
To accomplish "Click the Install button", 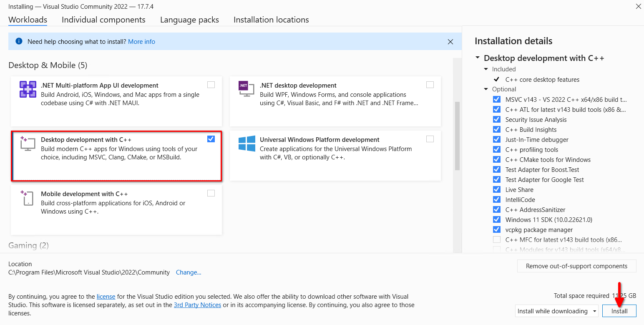I will pyautogui.click(x=619, y=311).
